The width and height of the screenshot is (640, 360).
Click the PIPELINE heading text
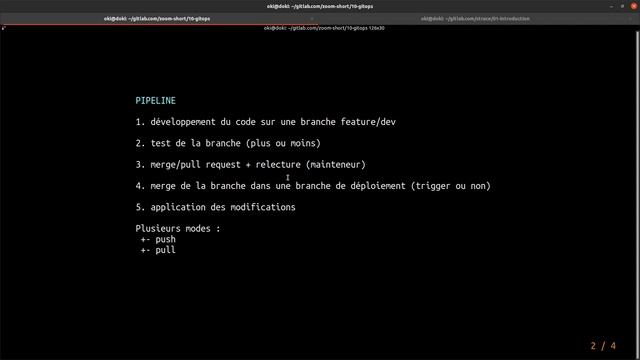tap(156, 101)
